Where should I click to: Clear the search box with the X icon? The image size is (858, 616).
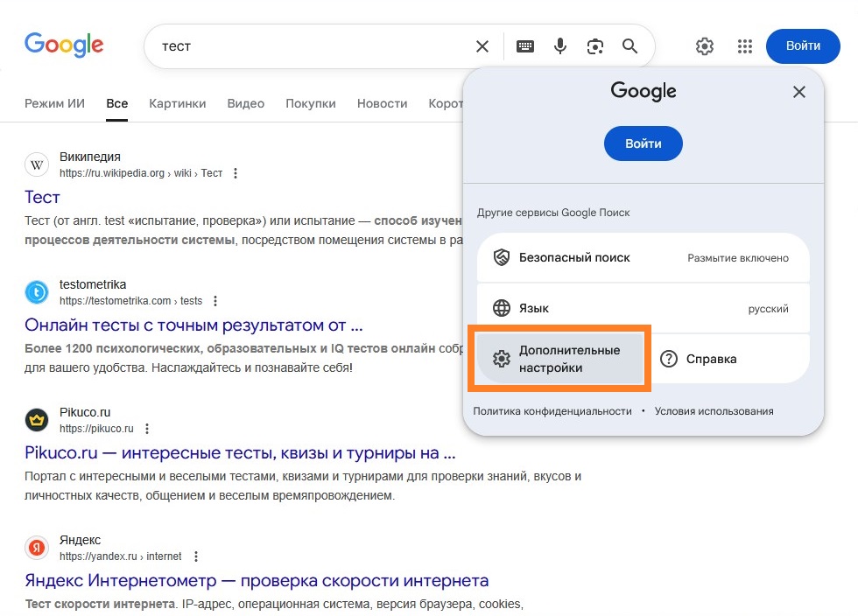click(482, 46)
